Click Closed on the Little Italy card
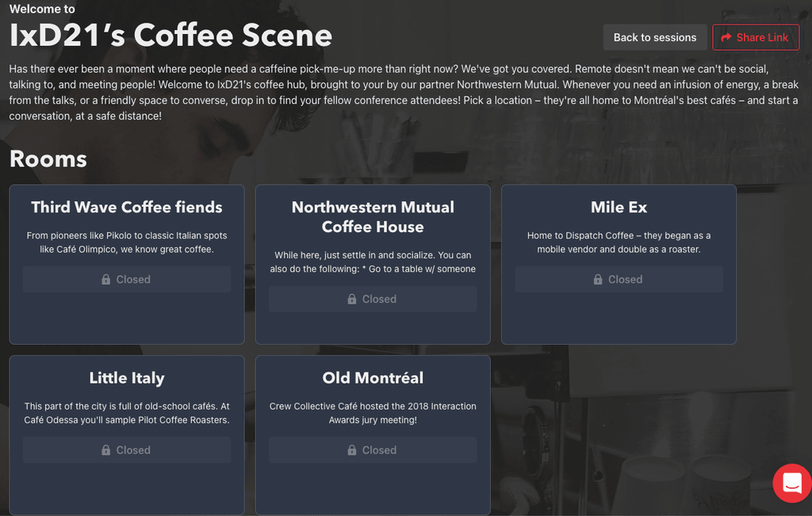This screenshot has width=812, height=516. click(127, 449)
